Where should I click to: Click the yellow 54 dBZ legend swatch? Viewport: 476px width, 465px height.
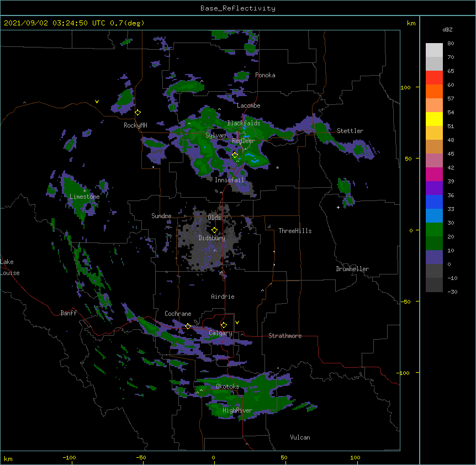click(x=434, y=119)
